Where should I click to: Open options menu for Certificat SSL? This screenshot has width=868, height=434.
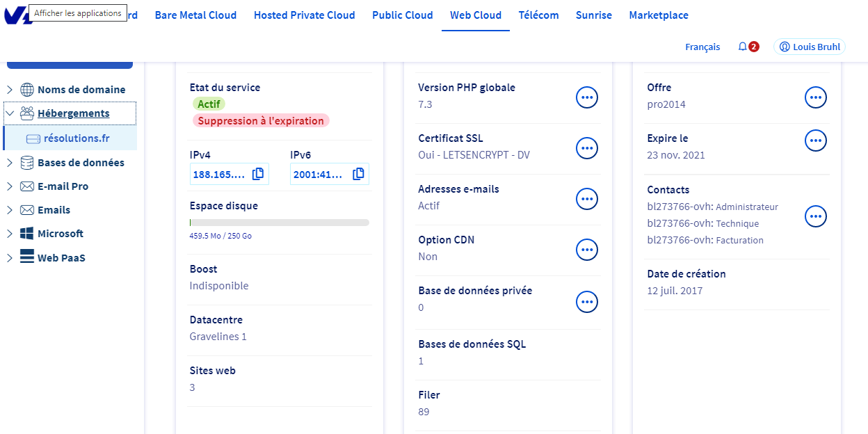coord(587,148)
